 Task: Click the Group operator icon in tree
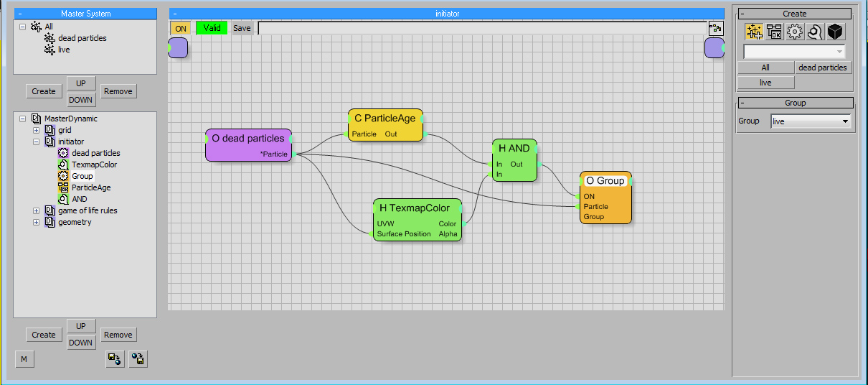click(63, 176)
